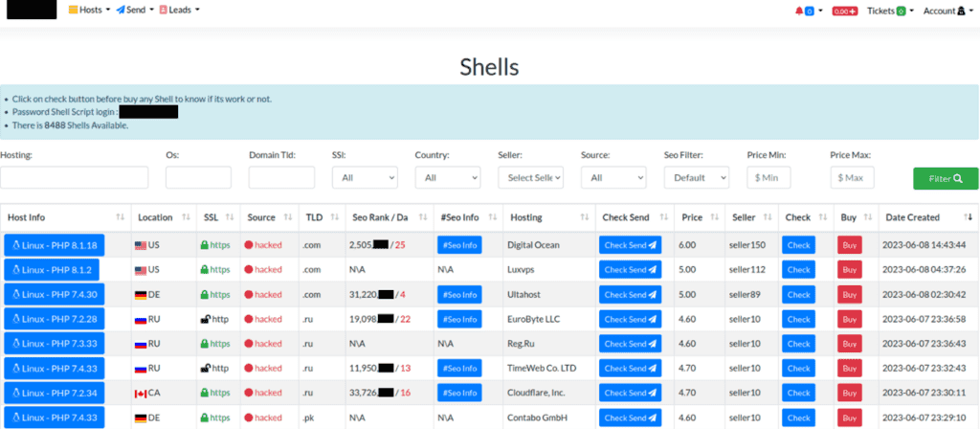980x429 pixels.
Task: Click Check Send in the Luxvps row
Action: click(630, 270)
